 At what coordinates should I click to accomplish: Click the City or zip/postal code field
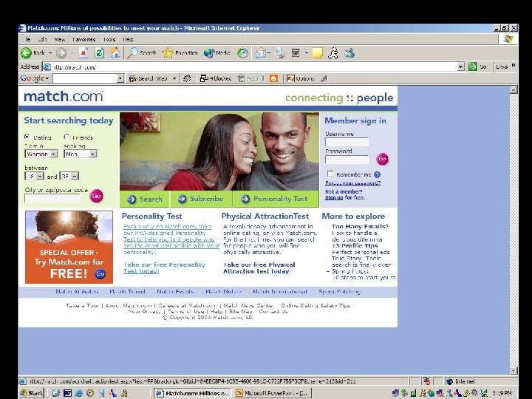(52, 198)
